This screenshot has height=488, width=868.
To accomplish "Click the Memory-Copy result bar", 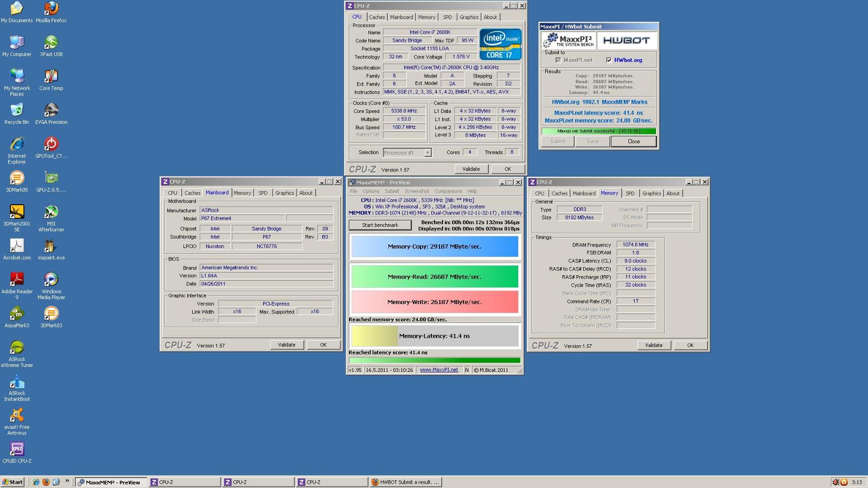I will point(435,246).
